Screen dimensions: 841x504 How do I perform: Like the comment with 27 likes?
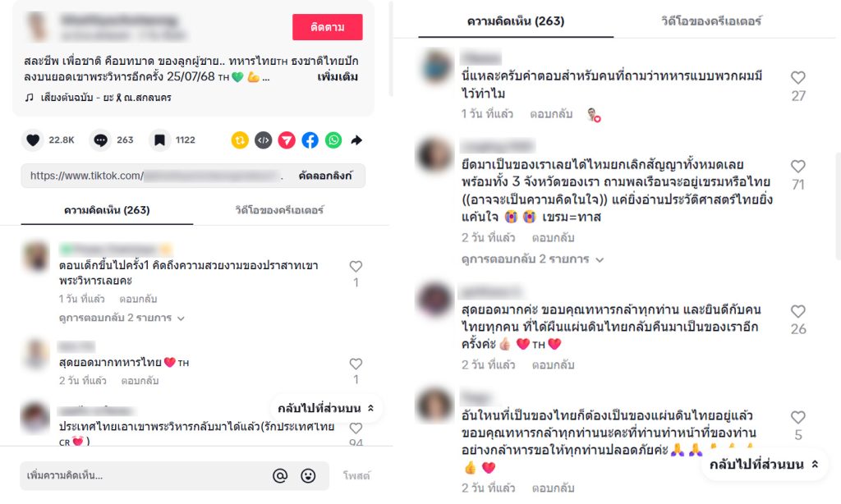click(798, 78)
